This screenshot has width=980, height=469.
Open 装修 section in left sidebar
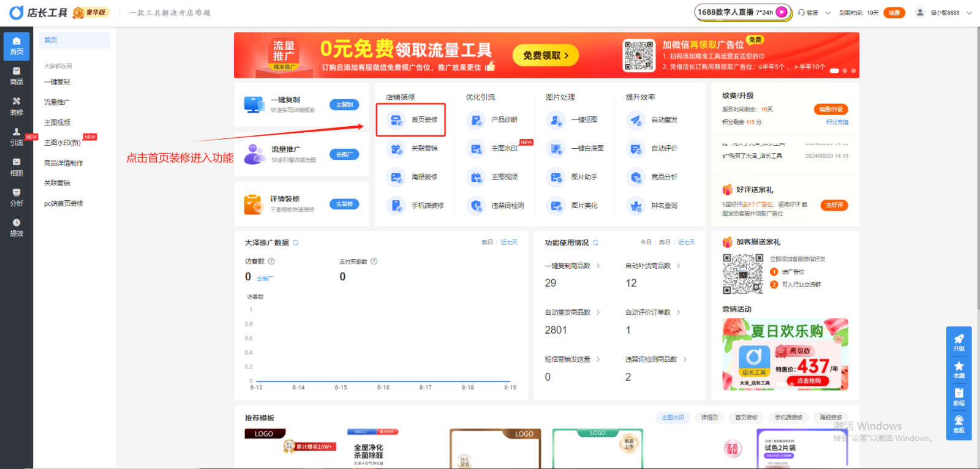pos(17,107)
